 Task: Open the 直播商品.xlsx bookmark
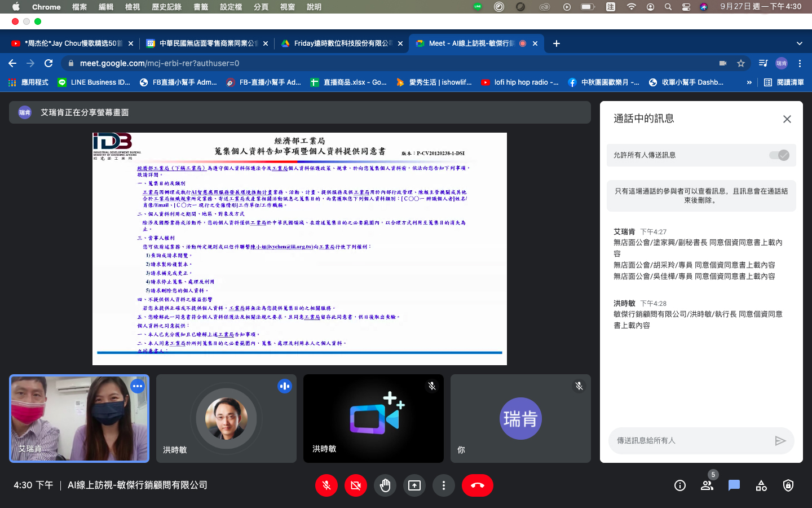click(x=348, y=82)
